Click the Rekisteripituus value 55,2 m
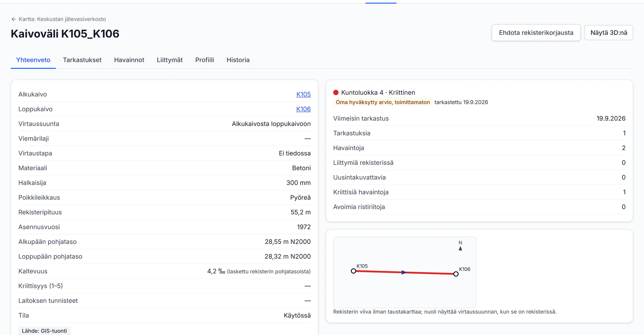644x335 pixels. (301, 212)
